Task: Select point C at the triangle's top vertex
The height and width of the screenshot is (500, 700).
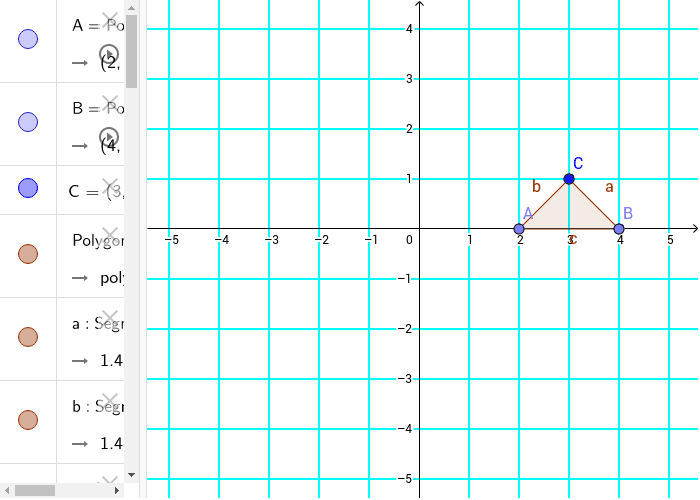Action: click(569, 179)
